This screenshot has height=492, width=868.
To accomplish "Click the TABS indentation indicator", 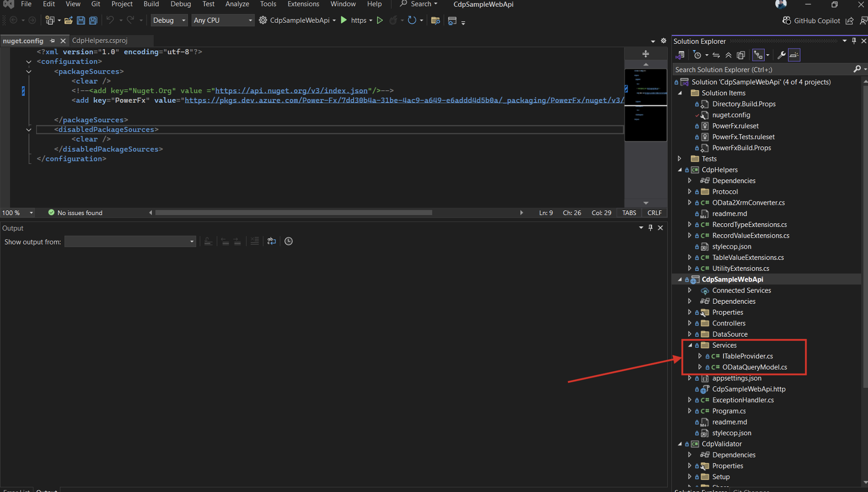I will coord(629,213).
